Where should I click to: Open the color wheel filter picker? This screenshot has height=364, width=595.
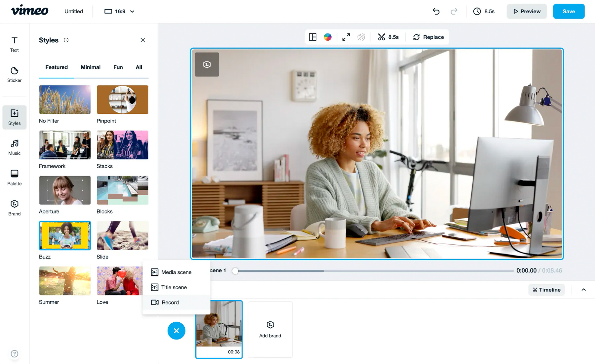328,37
